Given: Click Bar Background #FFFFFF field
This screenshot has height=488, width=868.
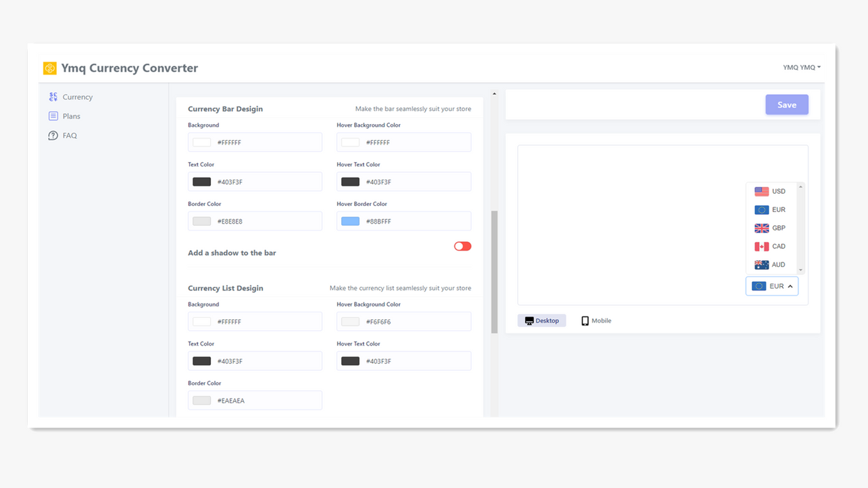Looking at the screenshot, I should tap(255, 142).
